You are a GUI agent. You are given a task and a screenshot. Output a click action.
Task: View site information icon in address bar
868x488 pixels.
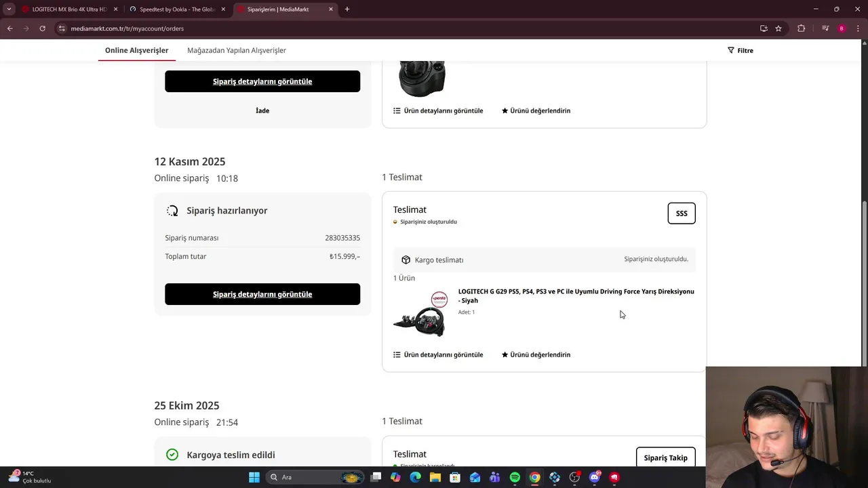point(62,28)
